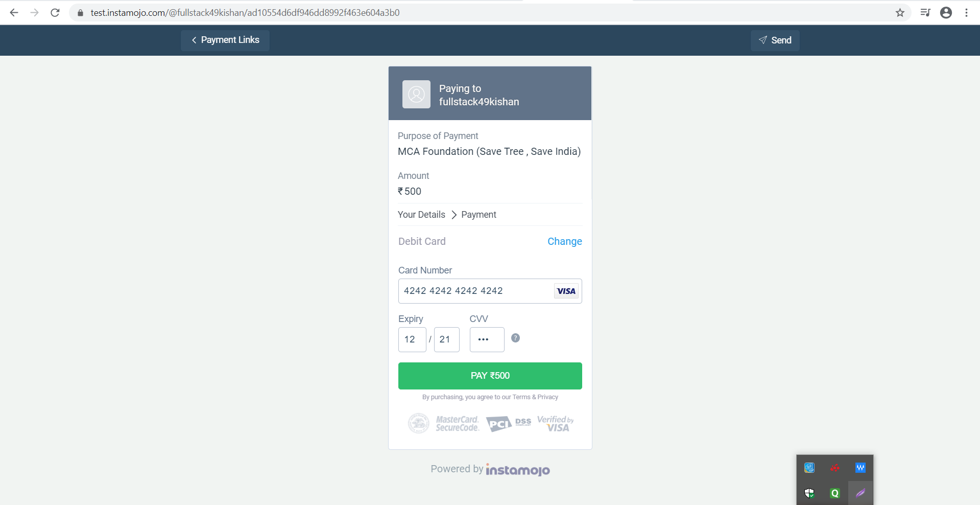Click the VISA card brand icon
Screen dimensions: 980x505
click(x=565, y=291)
